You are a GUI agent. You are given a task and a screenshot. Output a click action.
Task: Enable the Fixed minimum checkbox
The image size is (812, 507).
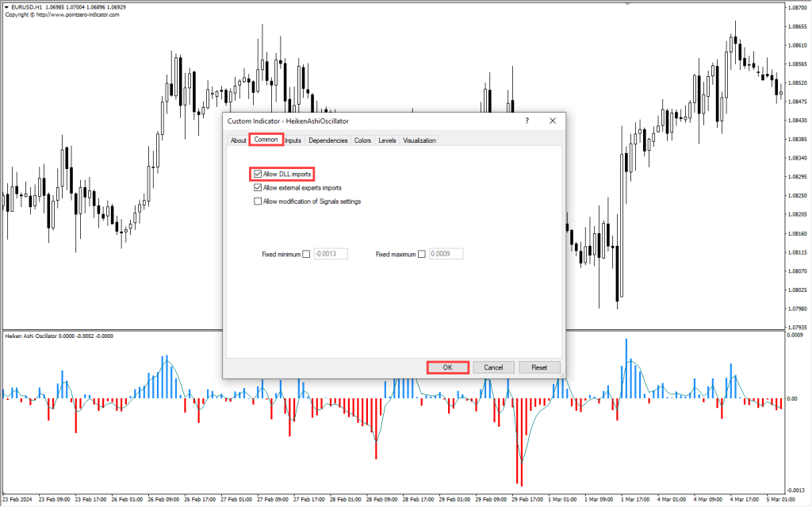(306, 255)
